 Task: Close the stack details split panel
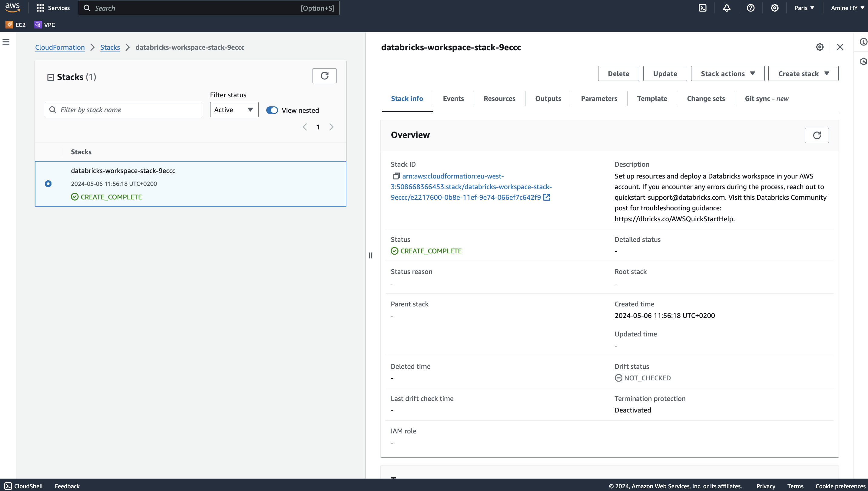pyautogui.click(x=840, y=47)
